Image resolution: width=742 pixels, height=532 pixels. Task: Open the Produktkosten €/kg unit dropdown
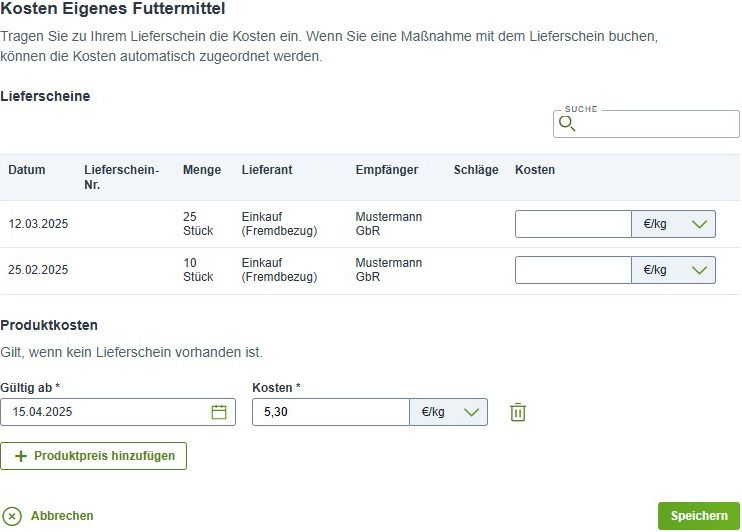coord(449,412)
